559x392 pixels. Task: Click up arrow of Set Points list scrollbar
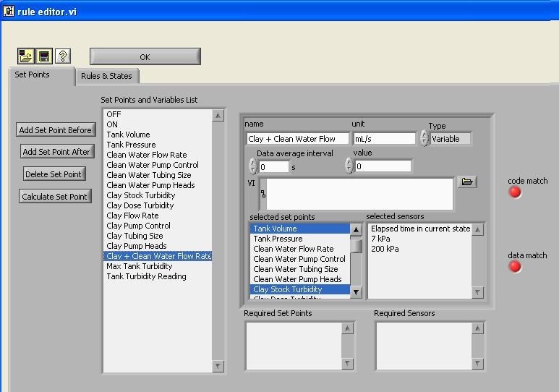(x=218, y=116)
